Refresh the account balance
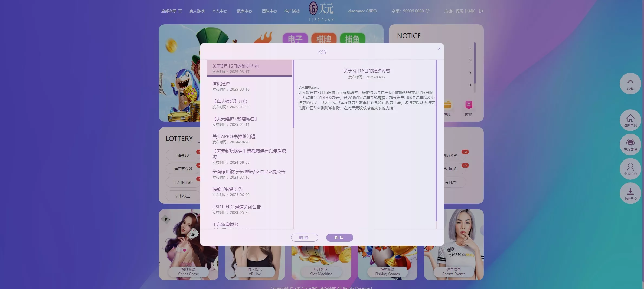Image resolution: width=644 pixels, height=289 pixels. pyautogui.click(x=428, y=11)
